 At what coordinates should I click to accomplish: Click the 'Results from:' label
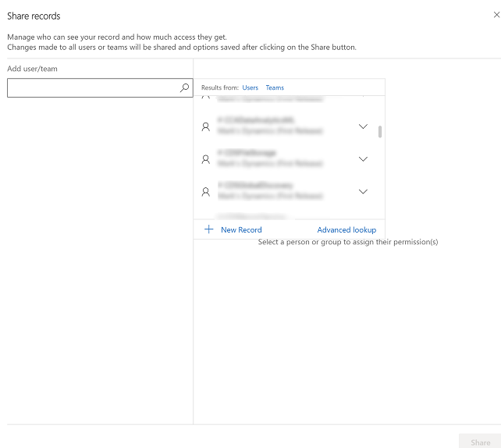(x=220, y=87)
